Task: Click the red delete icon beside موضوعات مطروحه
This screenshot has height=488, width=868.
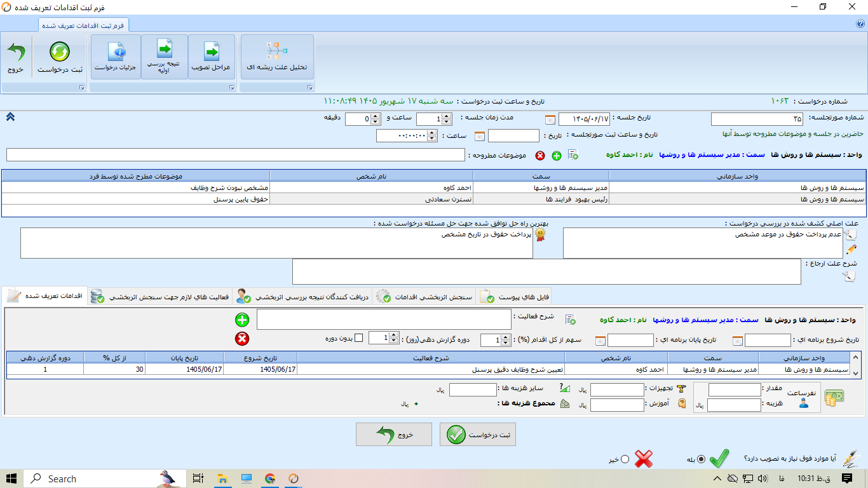Action: pyautogui.click(x=540, y=156)
